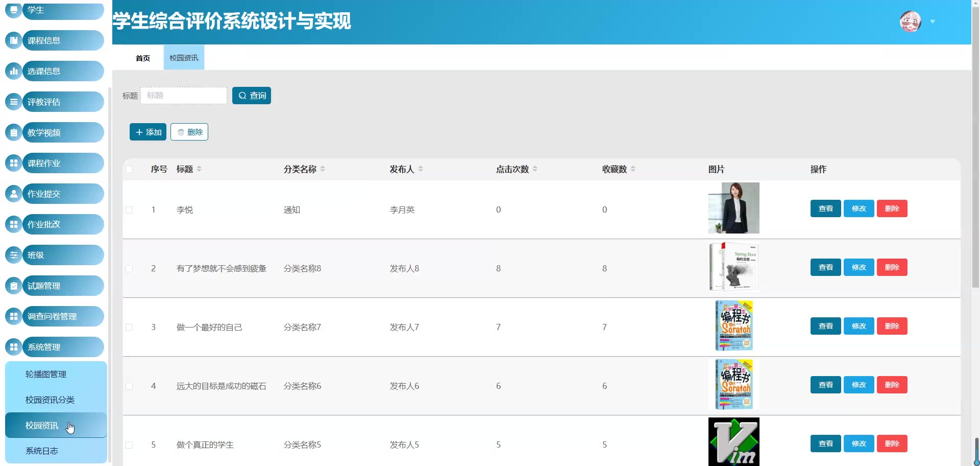Open 轮播图管理 in the submenu
980x466 pixels.
[x=56, y=374]
